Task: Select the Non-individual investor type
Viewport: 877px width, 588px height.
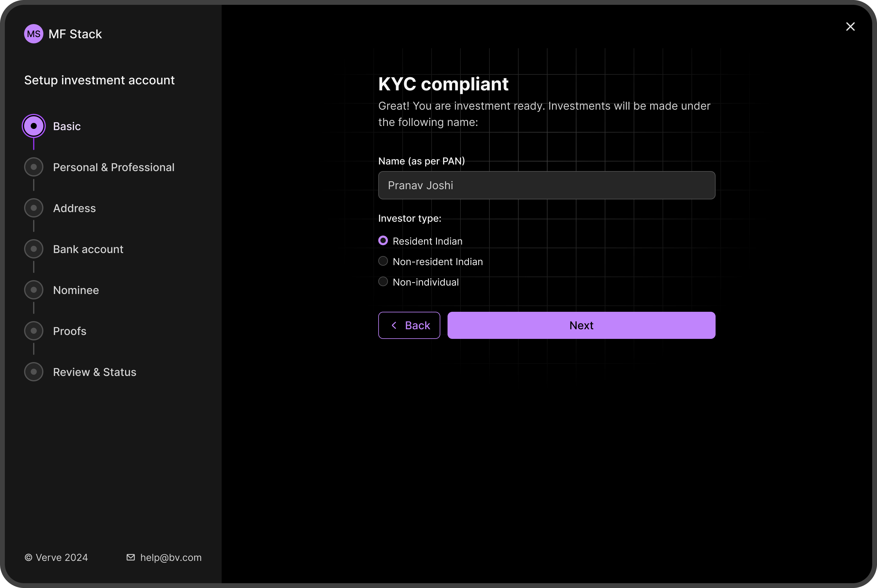Action: point(383,281)
